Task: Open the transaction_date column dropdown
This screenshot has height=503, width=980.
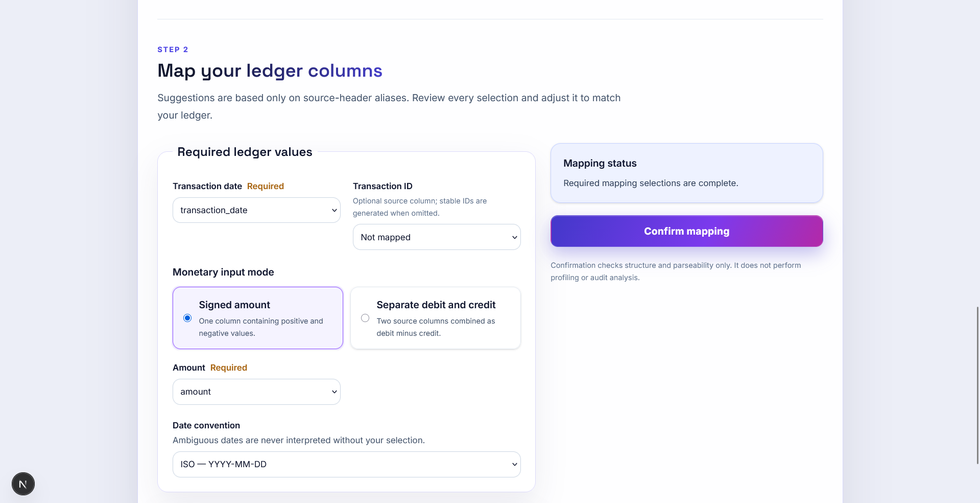Action: 256,210
